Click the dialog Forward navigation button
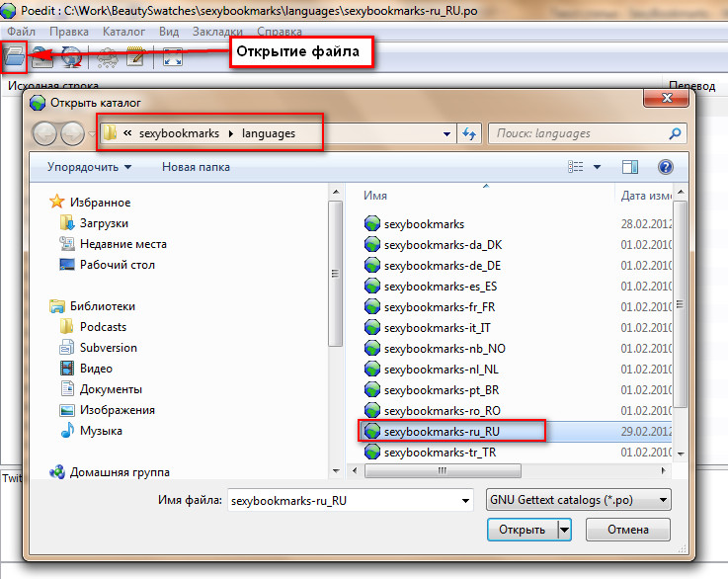Viewport: 728px width, 579px height. tap(72, 133)
